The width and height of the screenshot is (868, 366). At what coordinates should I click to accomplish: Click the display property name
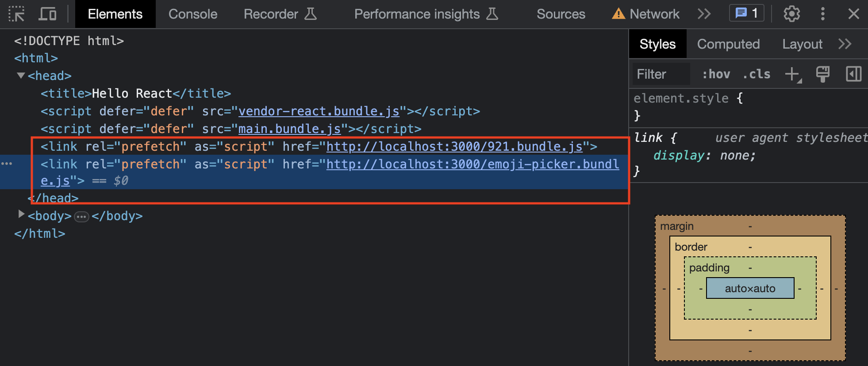[x=679, y=156]
